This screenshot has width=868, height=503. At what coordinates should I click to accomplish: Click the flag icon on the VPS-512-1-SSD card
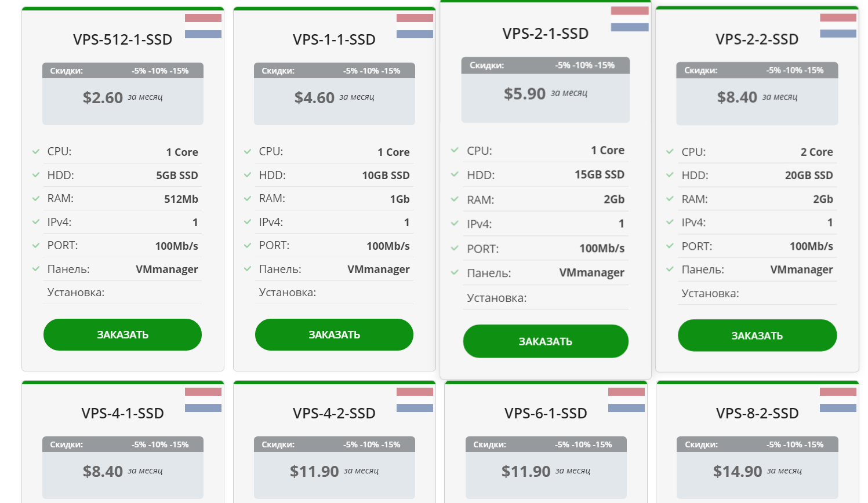[x=203, y=26]
